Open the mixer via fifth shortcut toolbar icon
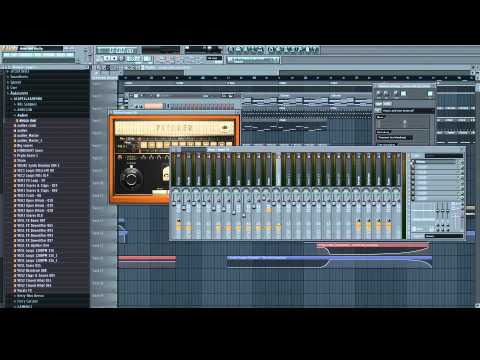 pos(261,50)
